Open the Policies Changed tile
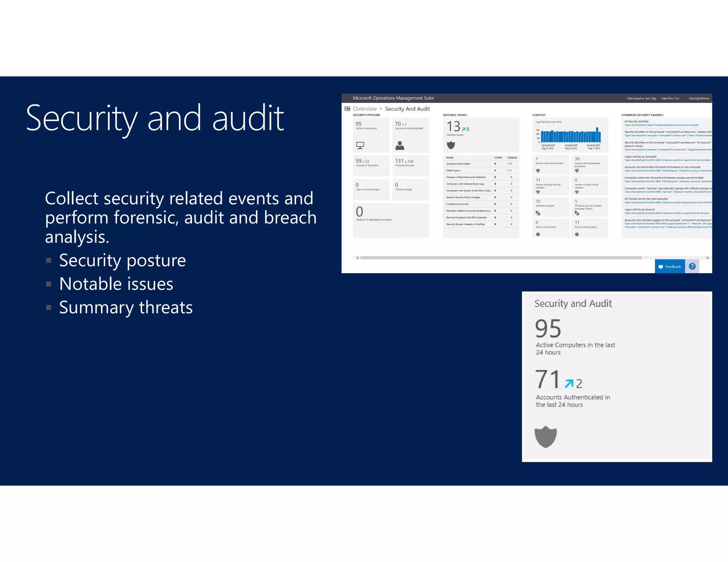This screenshot has height=562, width=728. [411, 189]
